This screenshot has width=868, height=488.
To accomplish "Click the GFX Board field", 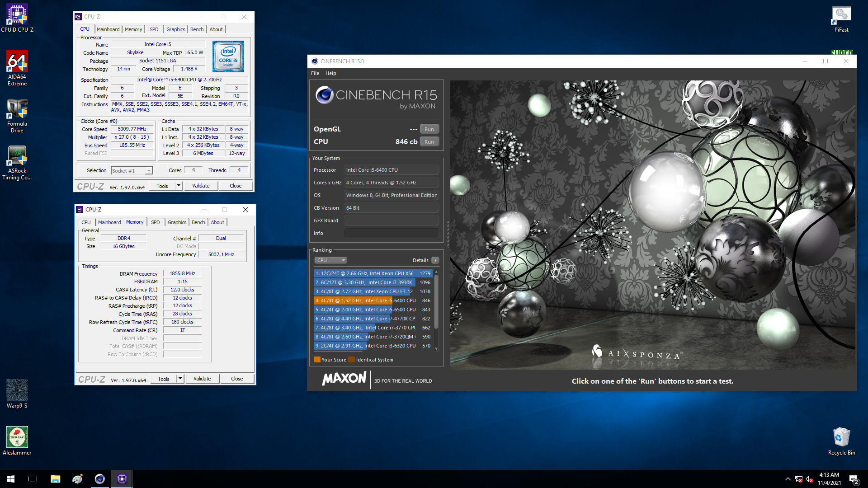I will [x=392, y=221].
